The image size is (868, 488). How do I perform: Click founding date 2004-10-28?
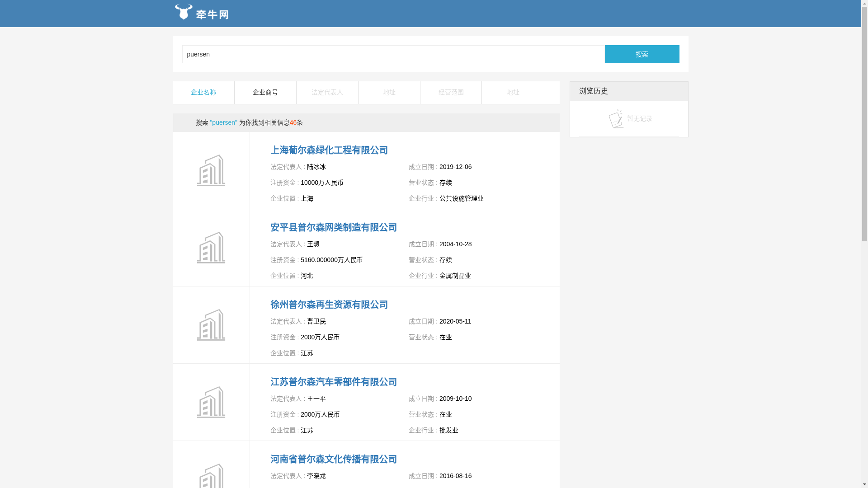tap(456, 244)
